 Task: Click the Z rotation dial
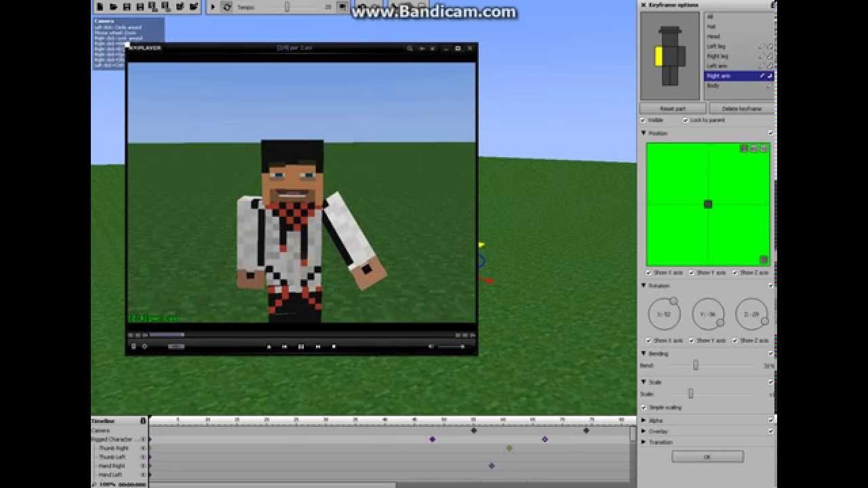(x=751, y=314)
